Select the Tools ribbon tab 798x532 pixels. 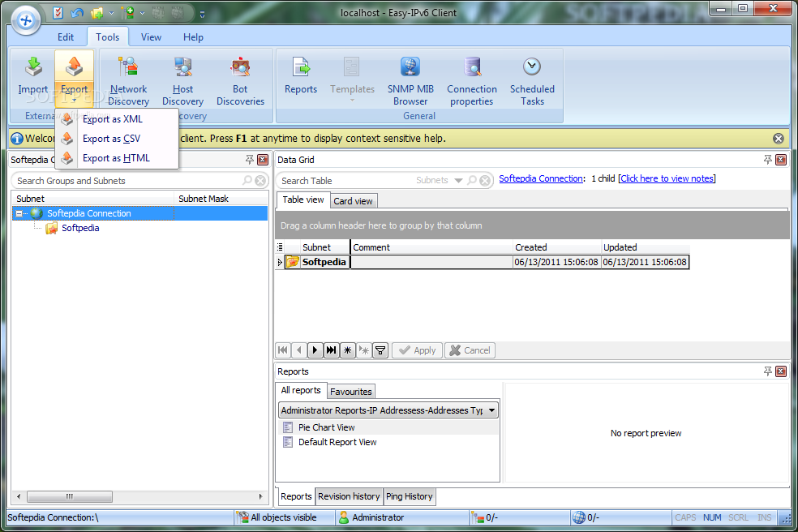point(107,37)
